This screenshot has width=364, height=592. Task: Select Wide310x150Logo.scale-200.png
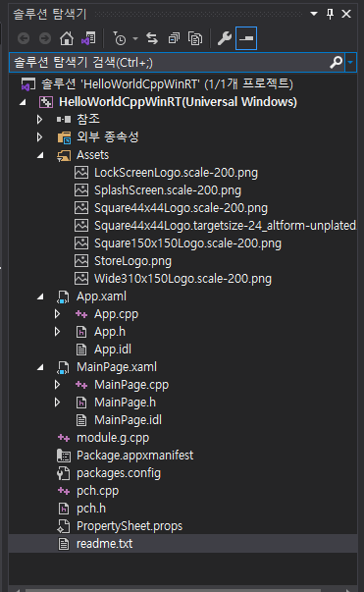182,279
